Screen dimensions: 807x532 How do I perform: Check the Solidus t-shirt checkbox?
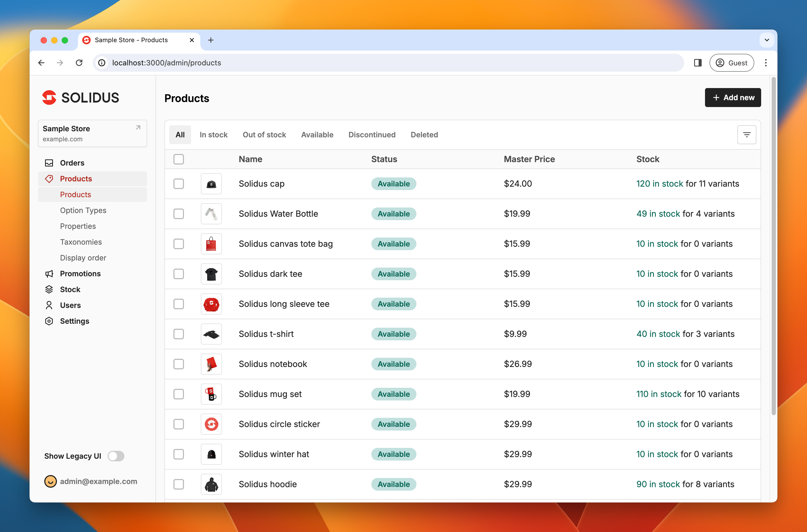point(179,334)
